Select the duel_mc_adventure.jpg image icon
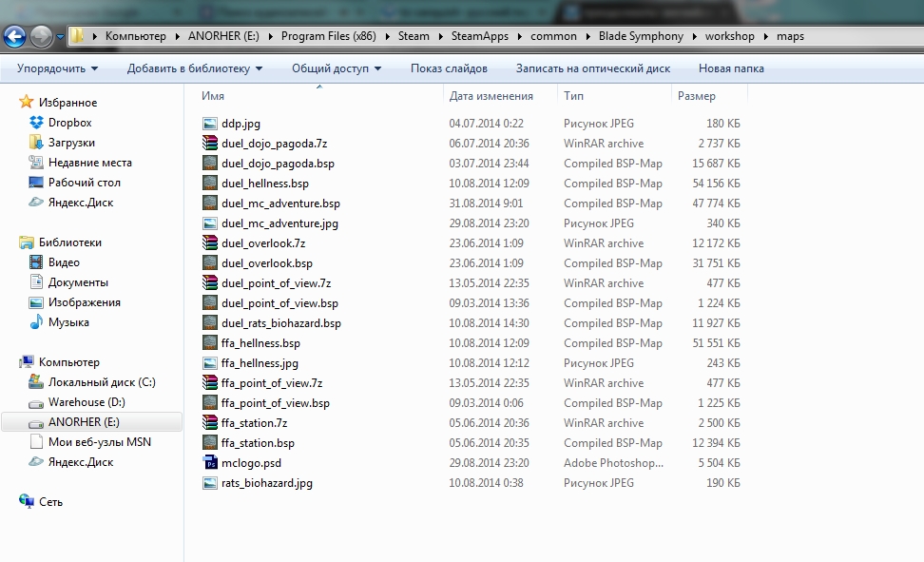The image size is (924, 562). coord(210,223)
